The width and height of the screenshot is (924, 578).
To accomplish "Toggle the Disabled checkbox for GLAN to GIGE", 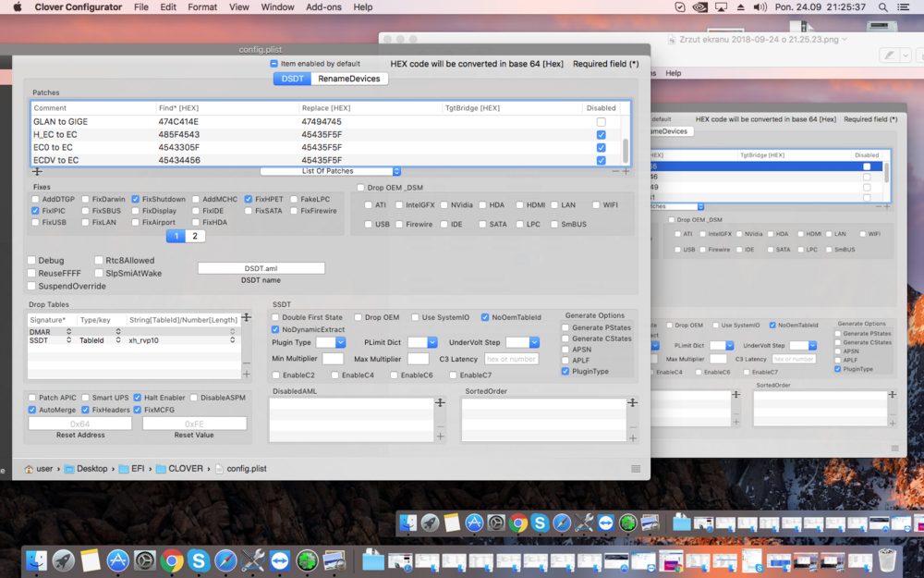I will pyautogui.click(x=602, y=122).
